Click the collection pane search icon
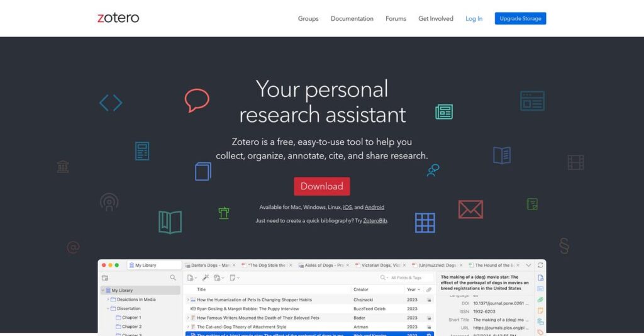The height and width of the screenshot is (336, 644). pos(173,278)
